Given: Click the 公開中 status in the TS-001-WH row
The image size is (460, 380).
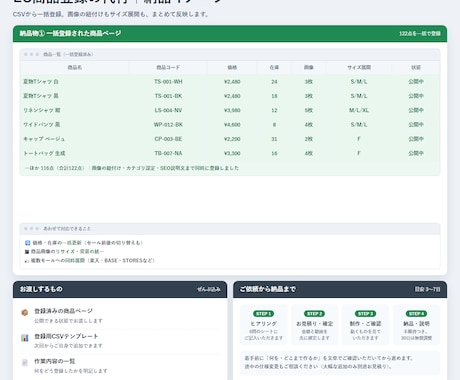Looking at the screenshot, I should tap(416, 82).
